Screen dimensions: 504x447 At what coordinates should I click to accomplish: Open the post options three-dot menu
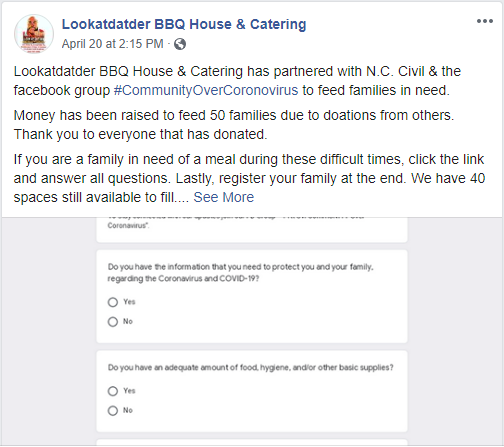click(x=485, y=21)
